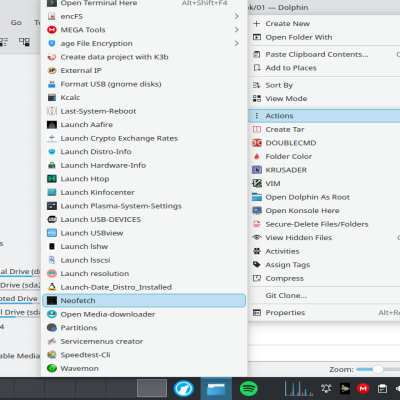
Task: Open folder Properties
Action: [324, 313]
